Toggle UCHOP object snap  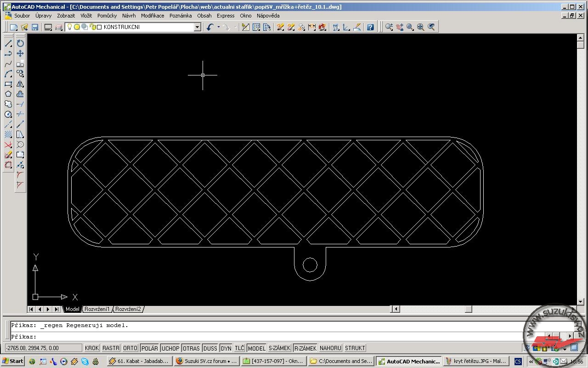170,348
